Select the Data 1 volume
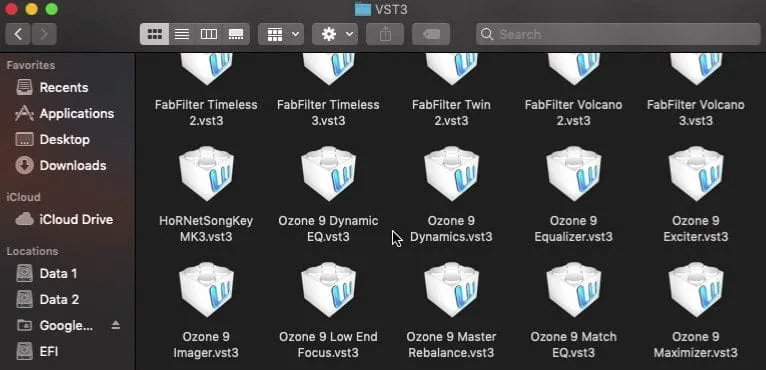Viewport: 766px width, 370px height. (67, 273)
